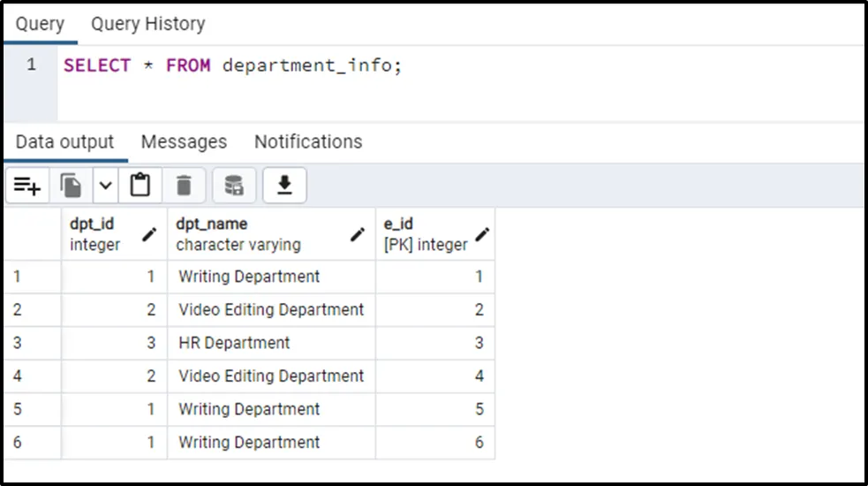Click the Paste clipboard icon

[x=140, y=186]
